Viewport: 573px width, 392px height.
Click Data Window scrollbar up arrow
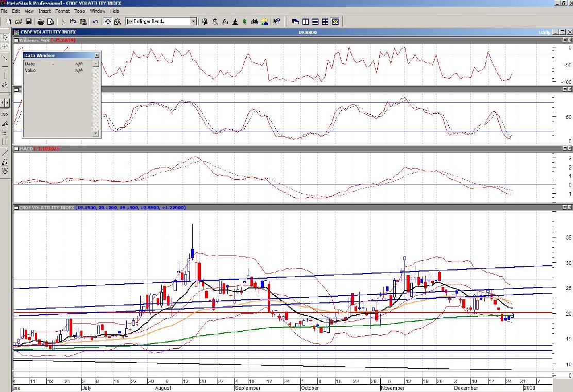pyautogui.click(x=96, y=63)
